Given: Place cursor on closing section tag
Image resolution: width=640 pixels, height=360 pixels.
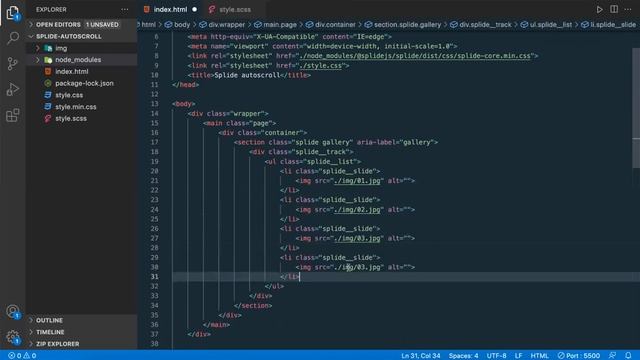Looking at the screenshot, I should tap(253, 306).
